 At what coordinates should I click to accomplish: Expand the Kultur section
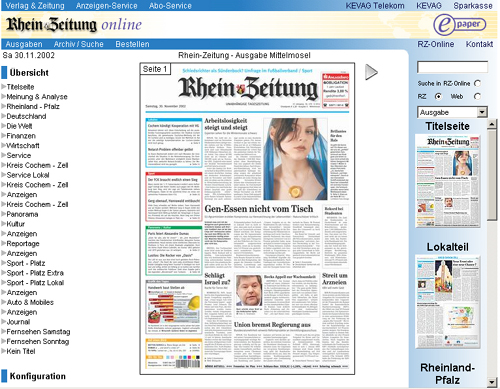[16, 224]
